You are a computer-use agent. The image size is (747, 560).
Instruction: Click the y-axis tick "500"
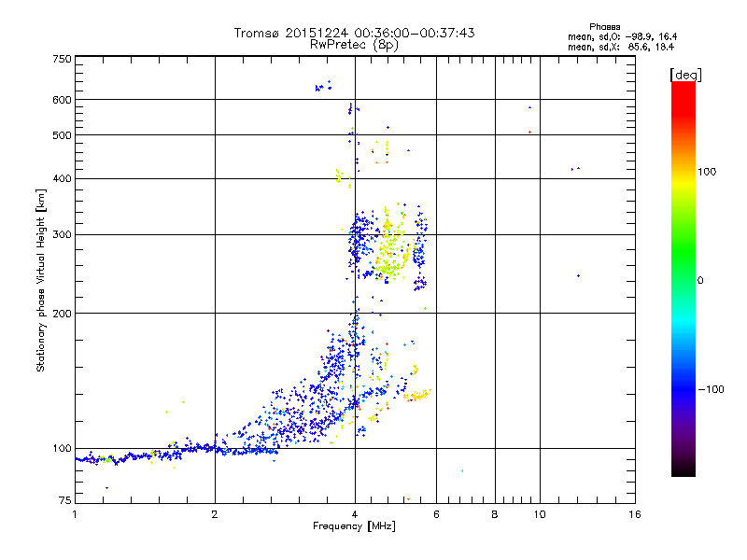(63, 135)
